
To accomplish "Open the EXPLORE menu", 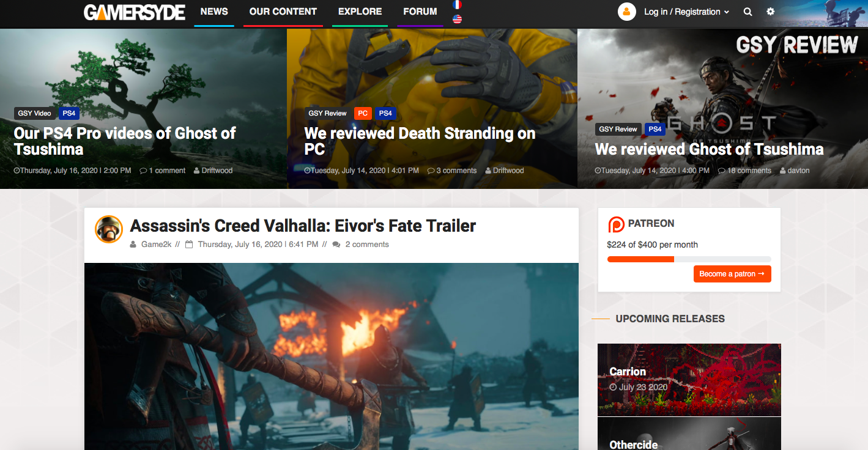I will click(x=360, y=12).
